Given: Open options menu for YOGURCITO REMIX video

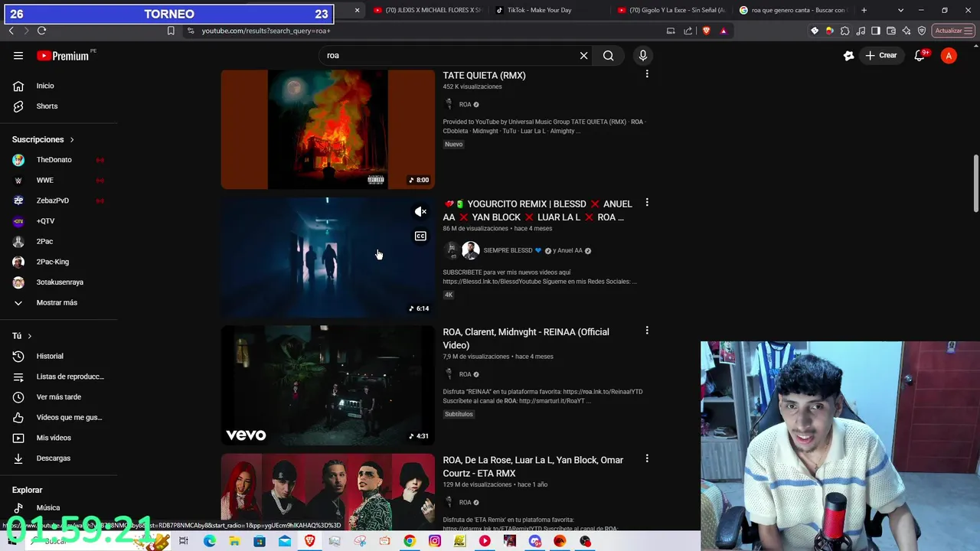Looking at the screenshot, I should tap(647, 203).
